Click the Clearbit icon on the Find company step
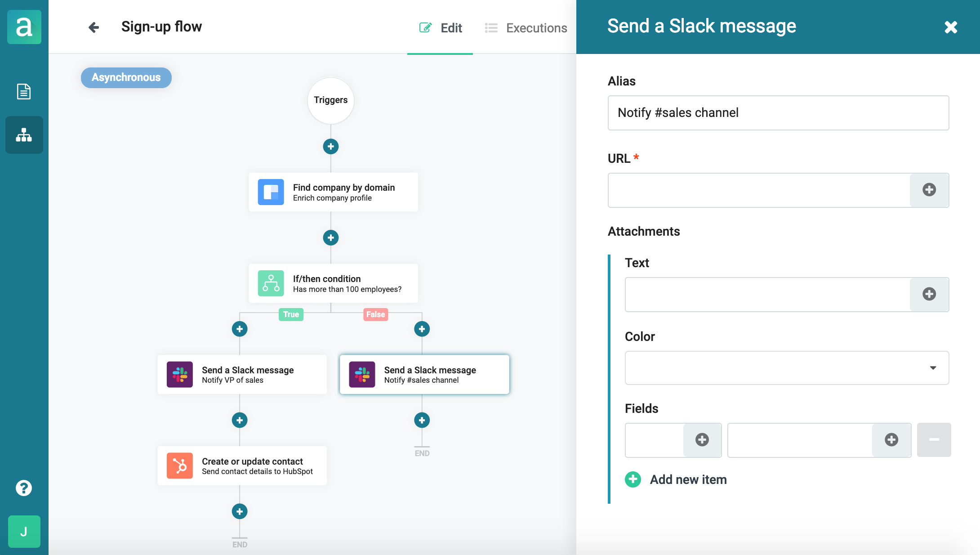This screenshot has height=555, width=980. point(271,192)
